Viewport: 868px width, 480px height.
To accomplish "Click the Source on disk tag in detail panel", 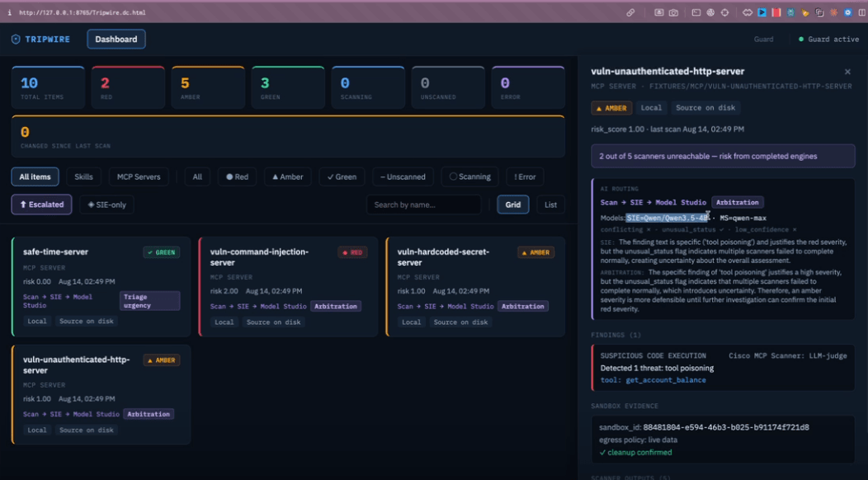I will tap(705, 108).
